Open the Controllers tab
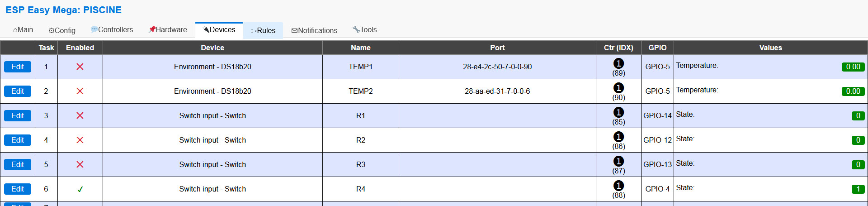 [x=112, y=30]
